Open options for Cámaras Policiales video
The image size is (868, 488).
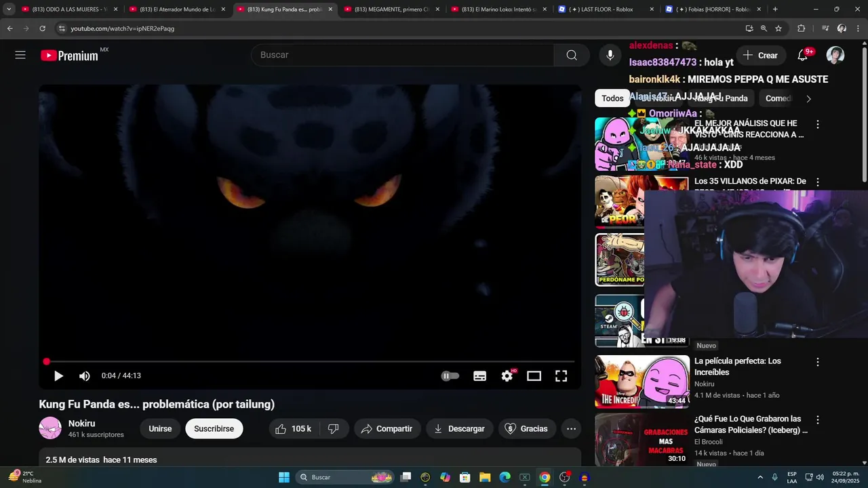tap(818, 420)
